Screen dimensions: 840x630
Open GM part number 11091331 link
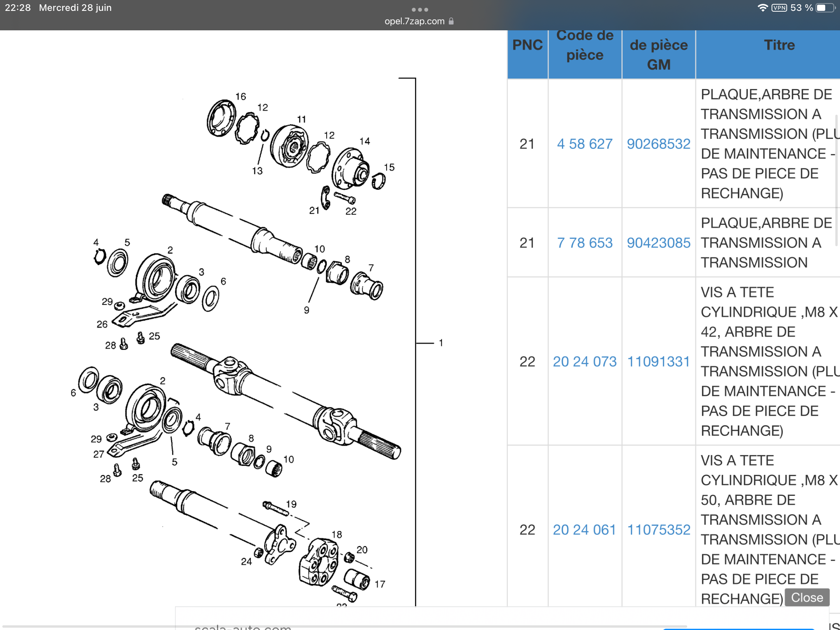(658, 361)
